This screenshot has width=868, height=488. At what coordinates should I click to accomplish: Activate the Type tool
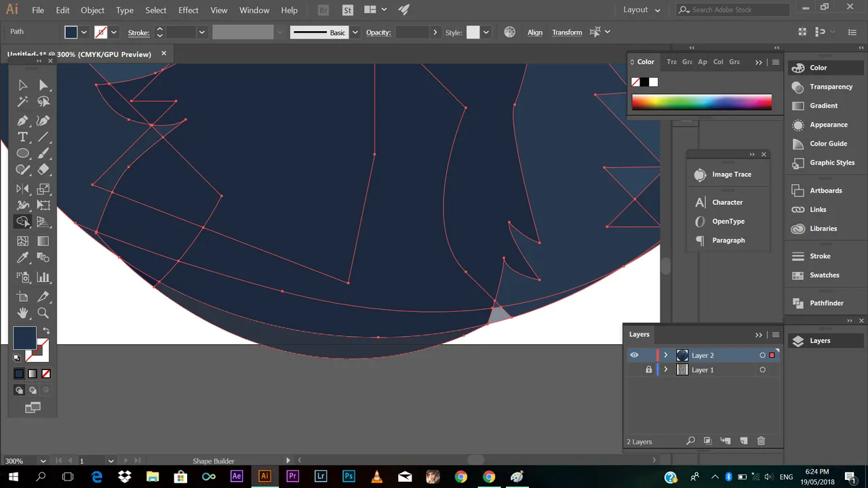click(22, 137)
